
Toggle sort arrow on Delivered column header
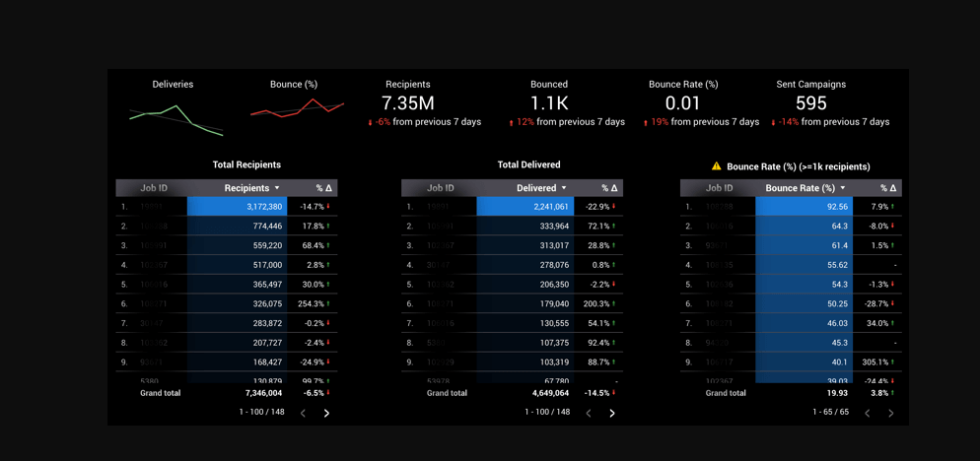pos(564,188)
